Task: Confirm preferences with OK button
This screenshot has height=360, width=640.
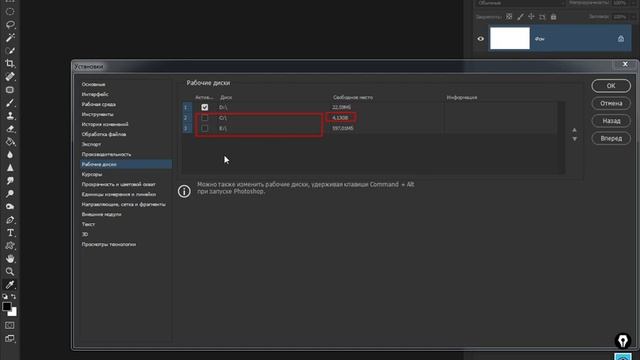Action: point(611,86)
